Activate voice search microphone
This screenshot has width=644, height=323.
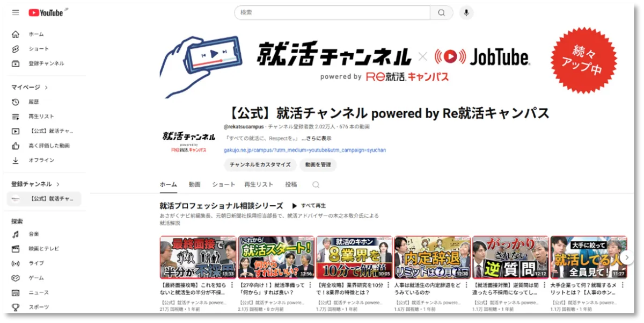tap(466, 12)
